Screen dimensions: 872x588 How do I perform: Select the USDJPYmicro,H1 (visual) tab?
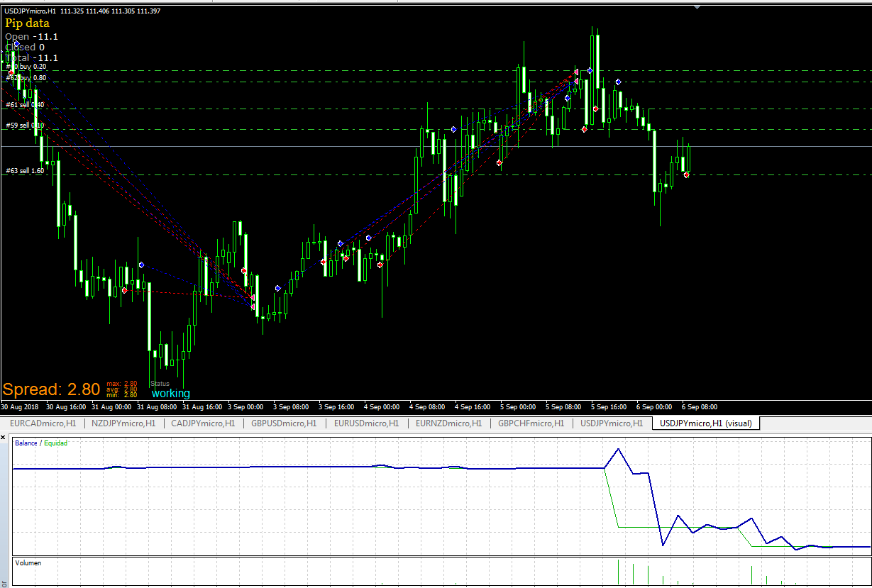706,423
